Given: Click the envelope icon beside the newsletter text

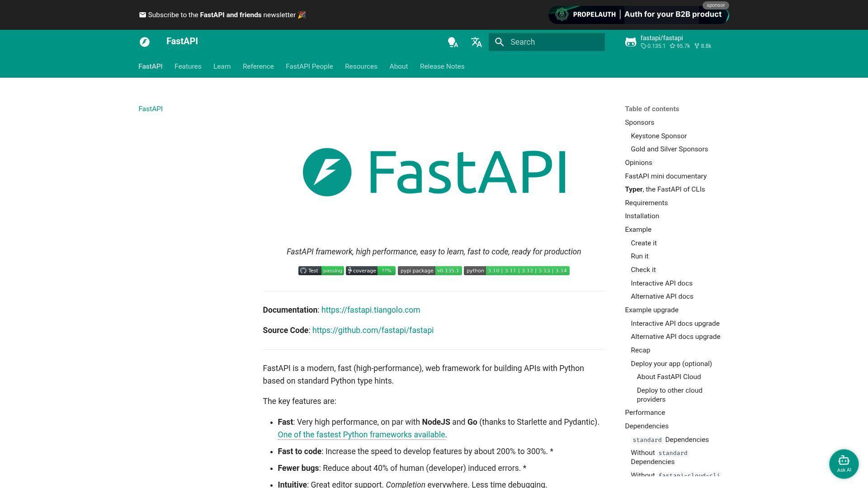Looking at the screenshot, I should [x=142, y=14].
